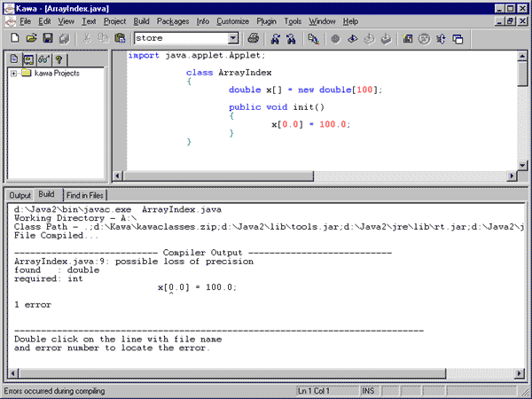Click the 'INS' status bar indicator

pos(368,391)
